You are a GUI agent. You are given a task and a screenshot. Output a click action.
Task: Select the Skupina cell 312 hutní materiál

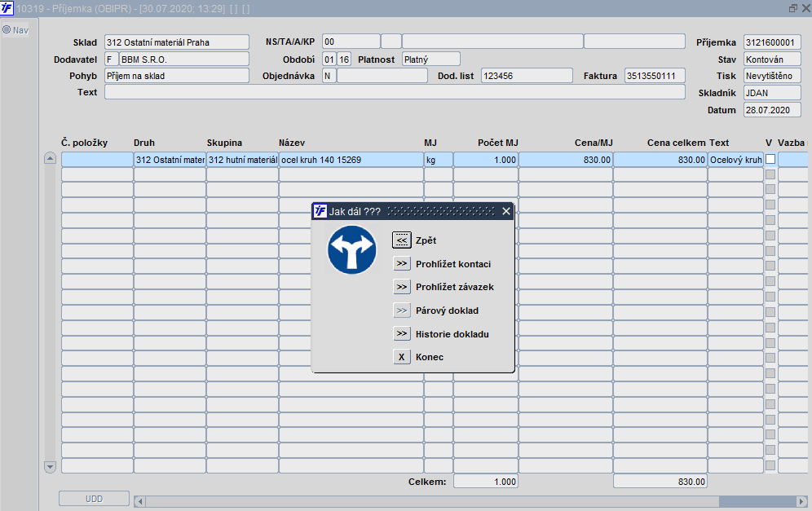[242, 160]
